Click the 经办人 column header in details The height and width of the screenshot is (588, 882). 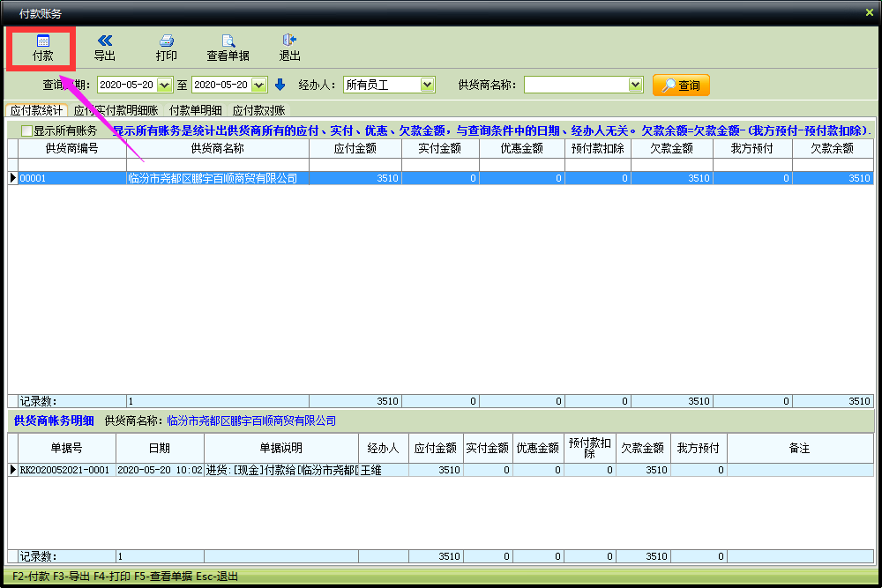click(x=384, y=448)
